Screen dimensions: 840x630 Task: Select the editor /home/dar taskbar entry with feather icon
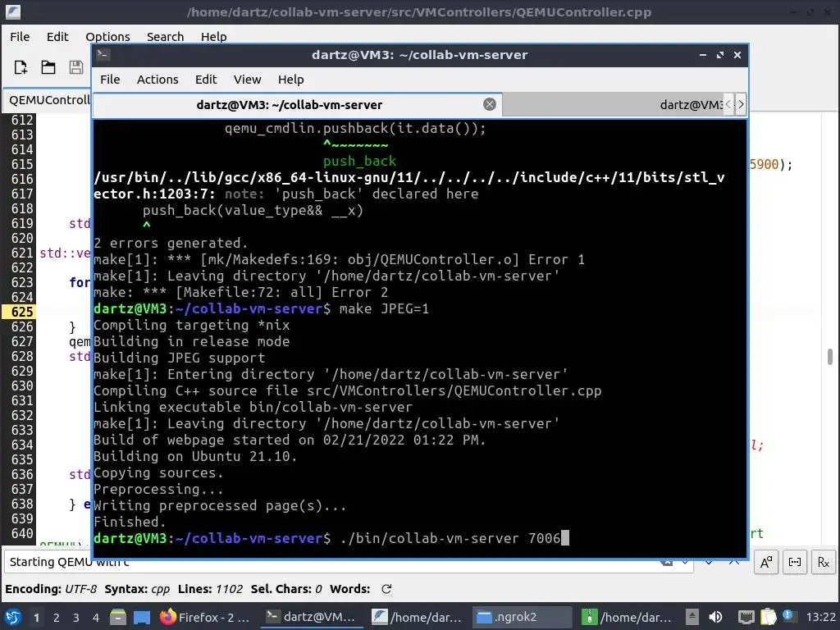(x=418, y=618)
